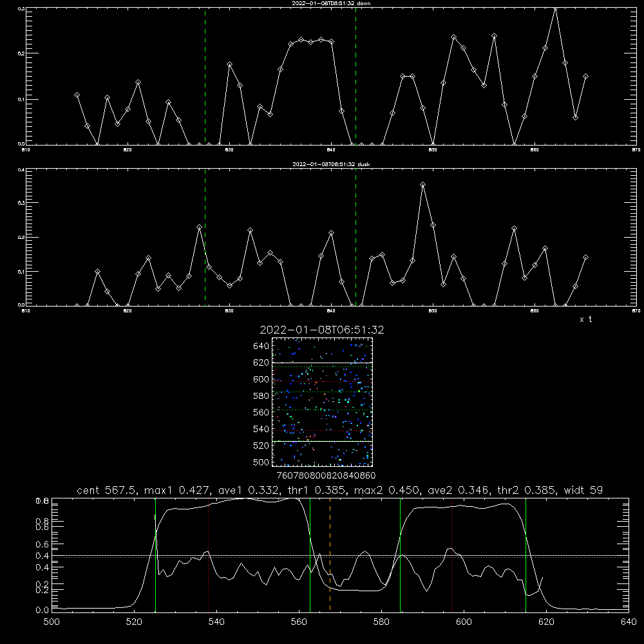Click the '560' y-axis label beside the image
The image size is (644, 644).
coord(261,412)
